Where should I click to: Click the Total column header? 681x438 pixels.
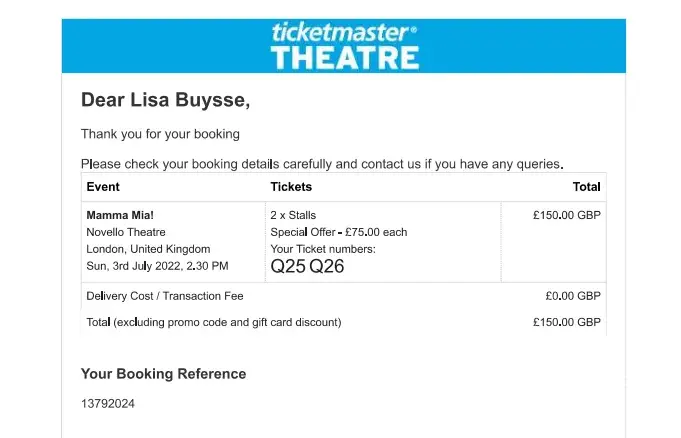586,187
